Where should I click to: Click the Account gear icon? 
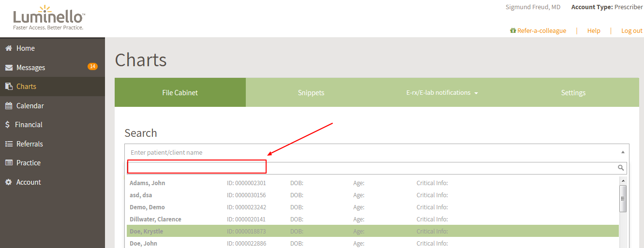8,182
